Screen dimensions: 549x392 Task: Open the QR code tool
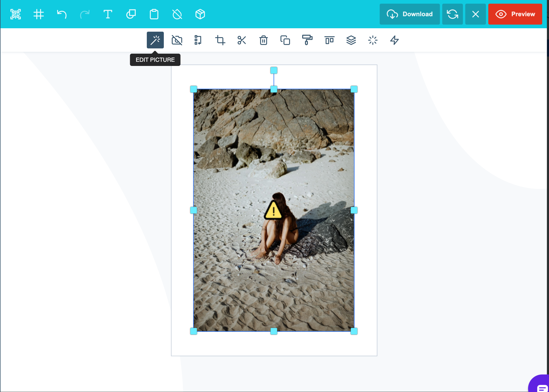[15, 14]
